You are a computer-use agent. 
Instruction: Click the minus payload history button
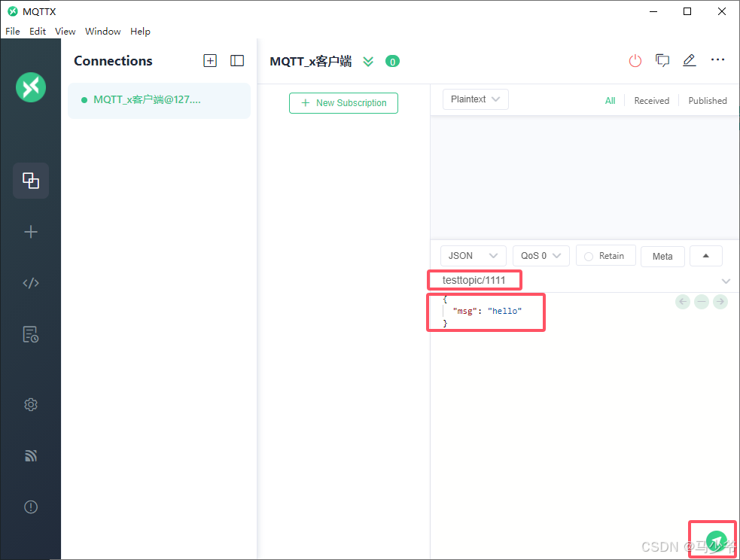click(702, 302)
